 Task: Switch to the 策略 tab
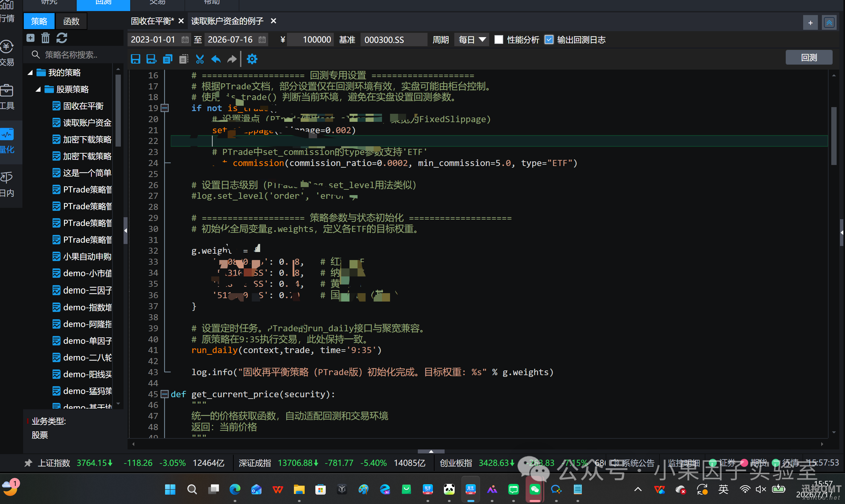(39, 21)
